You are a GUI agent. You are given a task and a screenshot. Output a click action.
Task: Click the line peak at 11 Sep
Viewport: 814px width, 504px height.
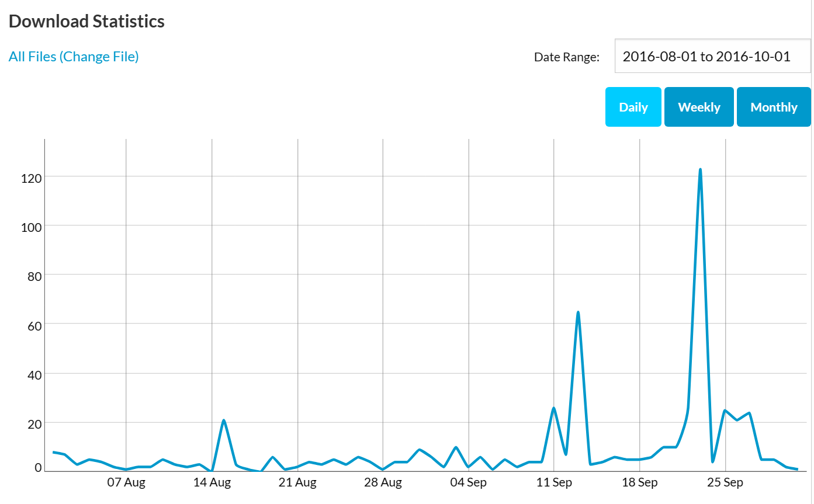coord(553,408)
